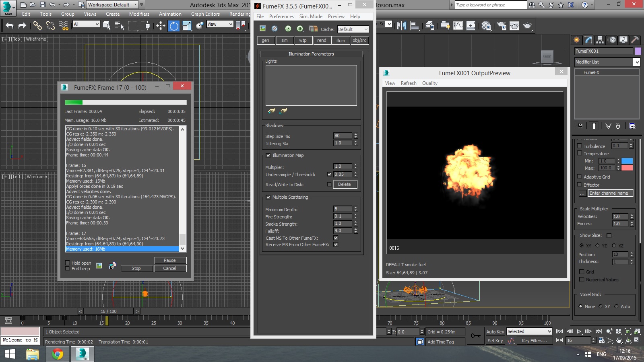Toggle Undersample / Threshold checkbox
644x362 pixels.
pos(329,175)
